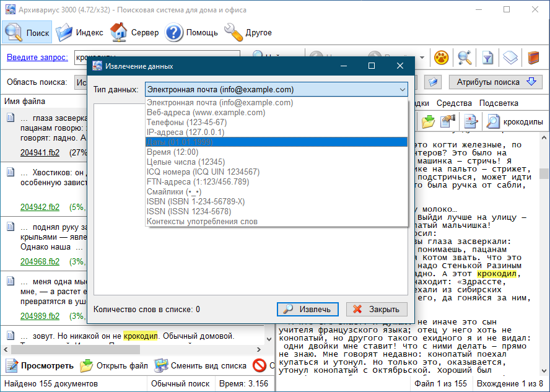Click the magnifier with sparkles icon
550x392 pixels.
465,58
